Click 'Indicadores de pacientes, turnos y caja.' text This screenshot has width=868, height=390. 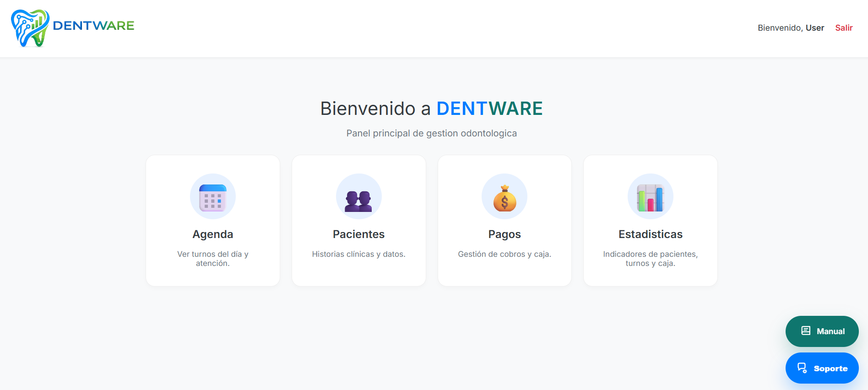pyautogui.click(x=651, y=259)
